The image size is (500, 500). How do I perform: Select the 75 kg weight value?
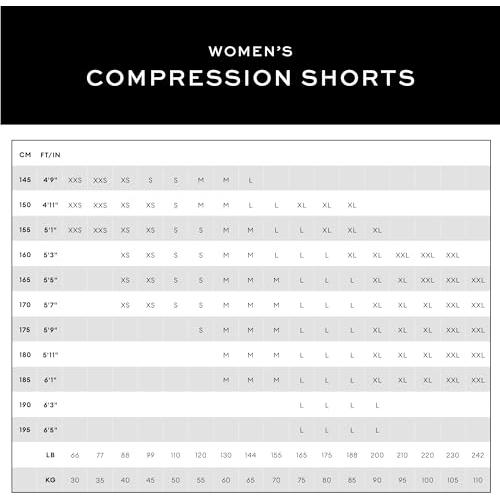[x=301, y=480]
